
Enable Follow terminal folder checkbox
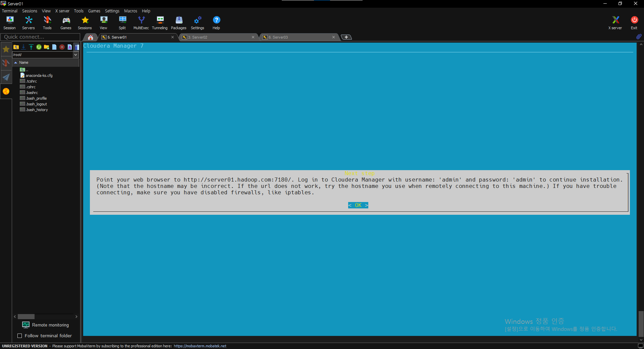click(20, 336)
